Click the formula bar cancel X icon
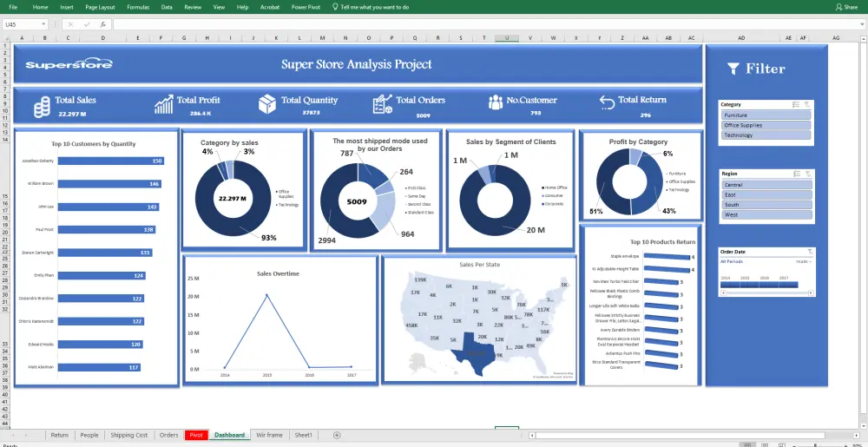The width and height of the screenshot is (868, 447). pyautogui.click(x=70, y=24)
